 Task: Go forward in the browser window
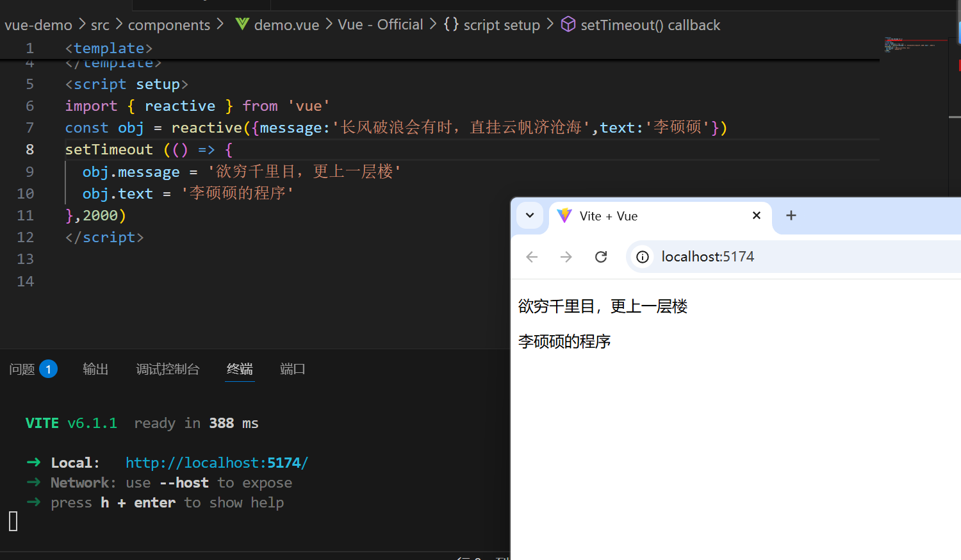point(566,257)
